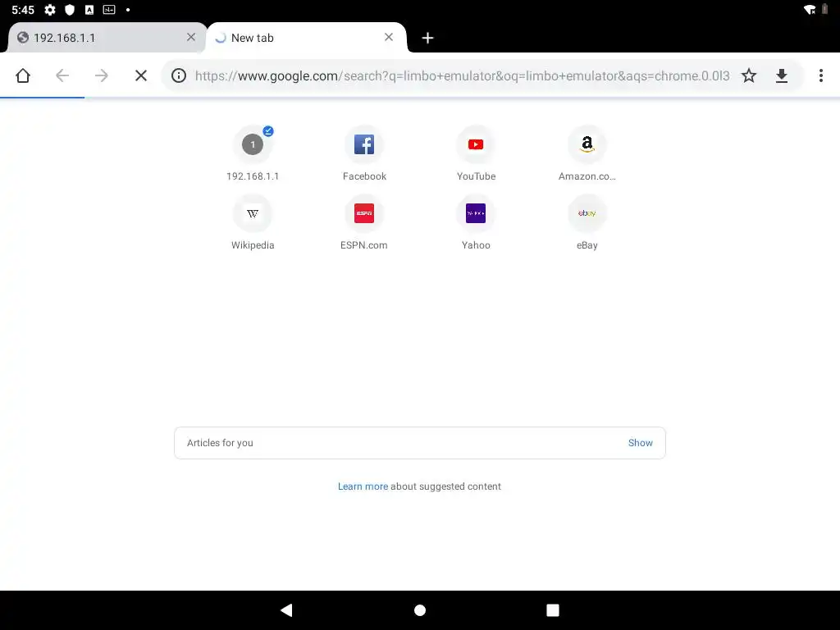The height and width of the screenshot is (630, 840).
Task: Open the Amazon shortcut tile
Action: point(587,153)
